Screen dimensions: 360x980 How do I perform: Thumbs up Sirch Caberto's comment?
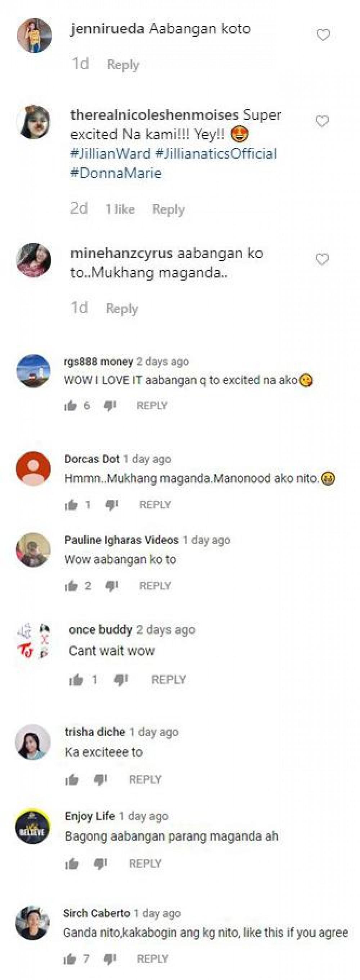[70, 959]
